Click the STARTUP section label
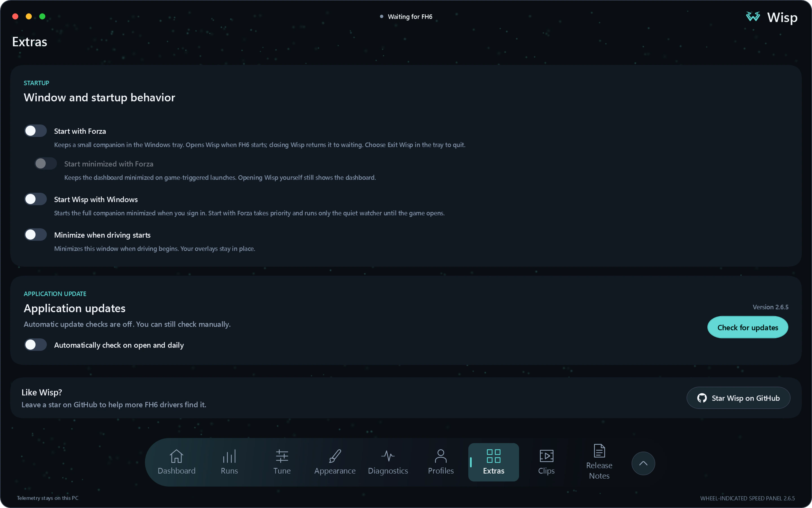This screenshot has height=508, width=812. tap(36, 83)
